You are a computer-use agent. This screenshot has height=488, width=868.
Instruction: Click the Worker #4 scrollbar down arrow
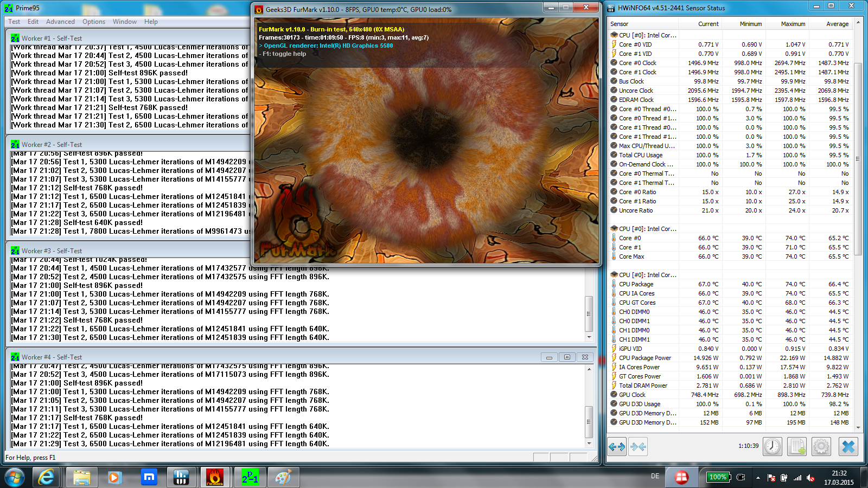click(589, 443)
